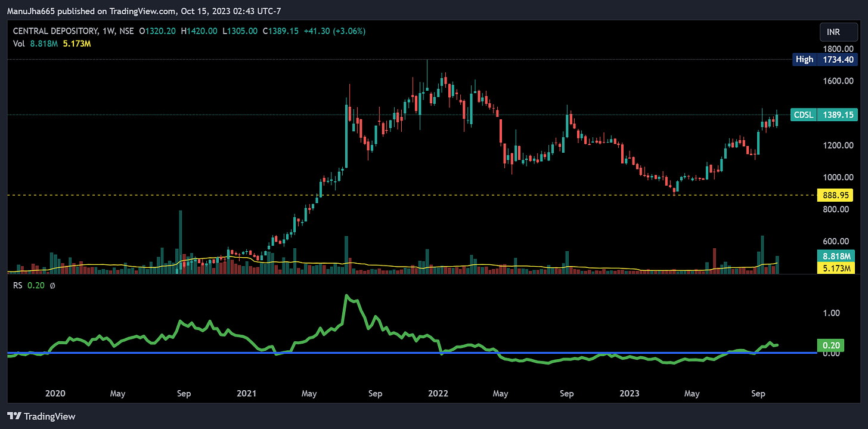The width and height of the screenshot is (868, 429).
Task: Click the High label on price axis
Action: tap(804, 59)
